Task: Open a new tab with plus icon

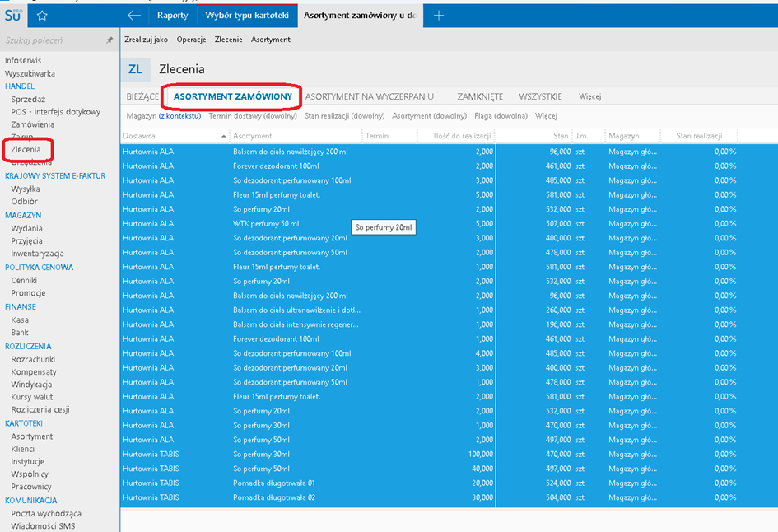Action: tap(439, 15)
